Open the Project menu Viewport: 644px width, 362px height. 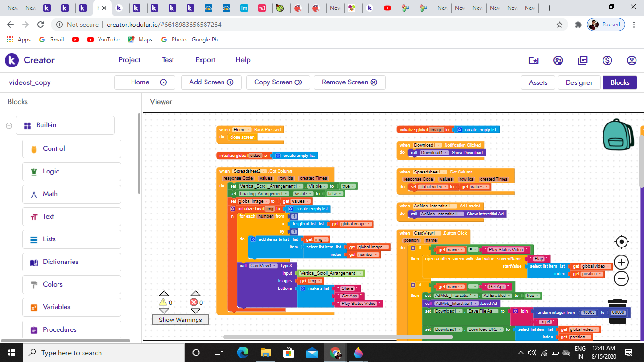pos(129,60)
